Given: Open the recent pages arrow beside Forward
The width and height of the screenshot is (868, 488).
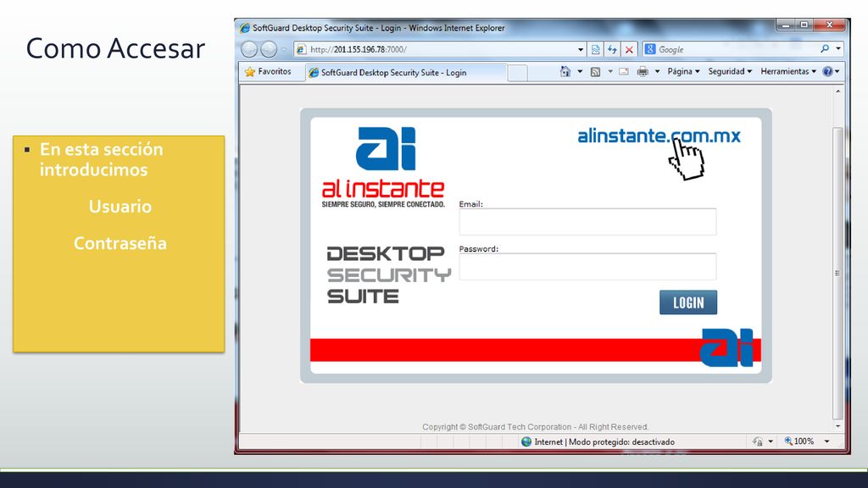Looking at the screenshot, I should click(284, 49).
